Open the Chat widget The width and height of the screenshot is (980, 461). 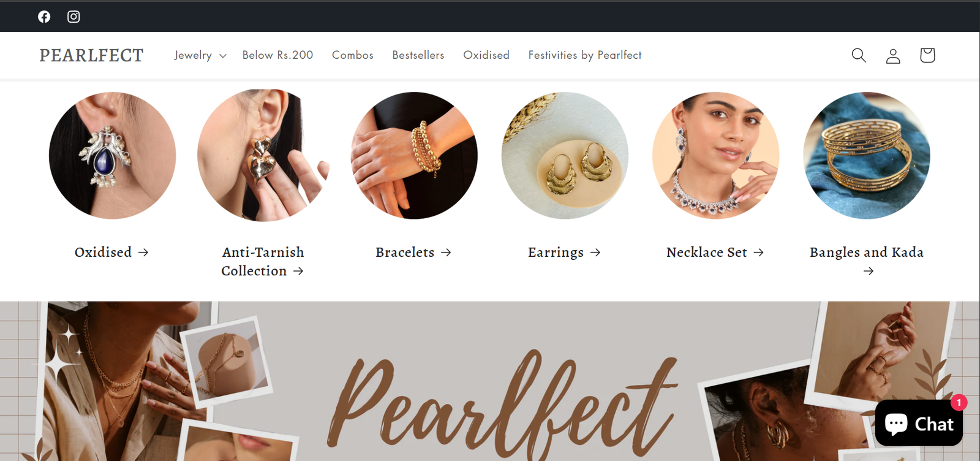pyautogui.click(x=919, y=423)
